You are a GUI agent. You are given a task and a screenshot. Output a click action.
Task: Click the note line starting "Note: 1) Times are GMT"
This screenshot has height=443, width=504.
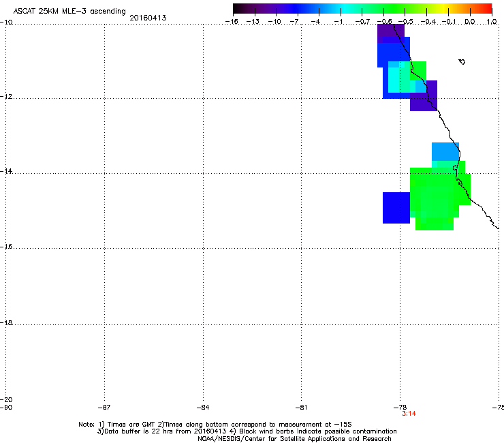215,425
